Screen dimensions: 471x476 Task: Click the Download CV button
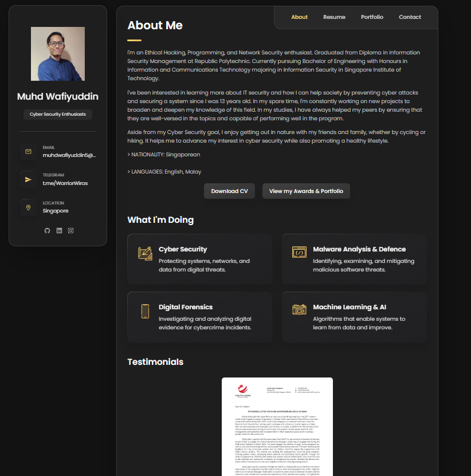pyautogui.click(x=229, y=191)
